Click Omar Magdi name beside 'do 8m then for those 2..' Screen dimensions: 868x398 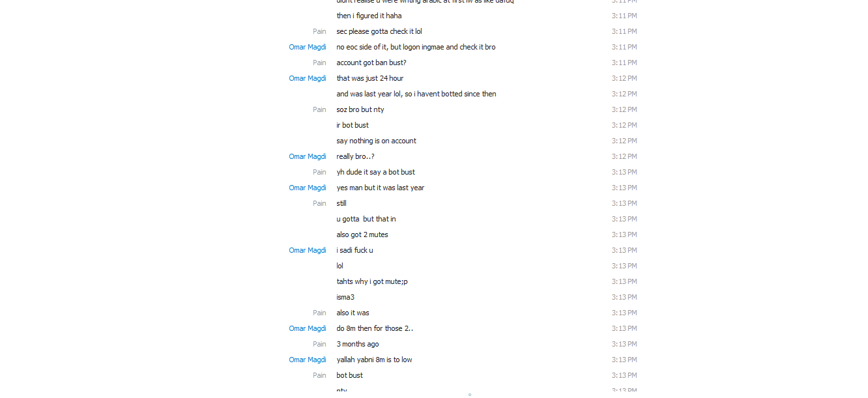(307, 328)
